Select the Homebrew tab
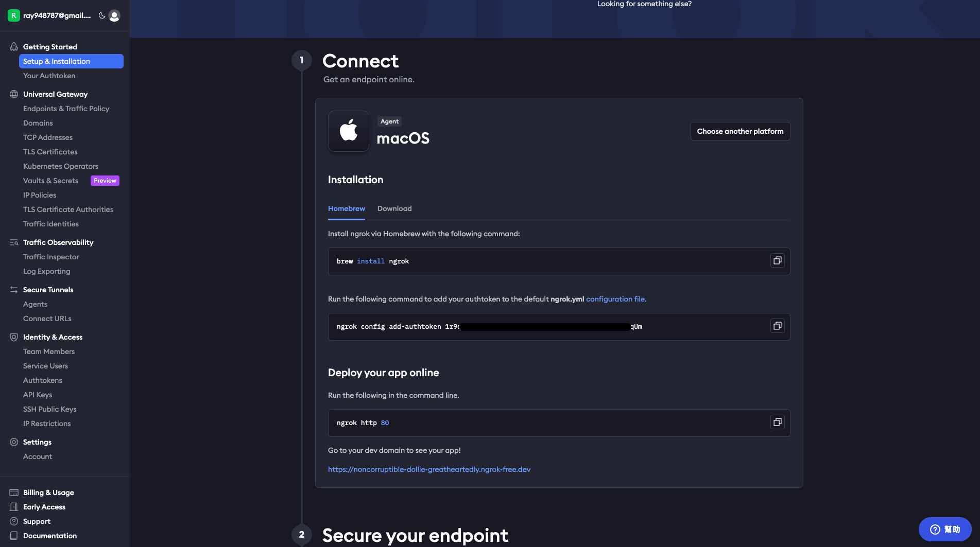This screenshot has height=547, width=980. pyautogui.click(x=347, y=208)
